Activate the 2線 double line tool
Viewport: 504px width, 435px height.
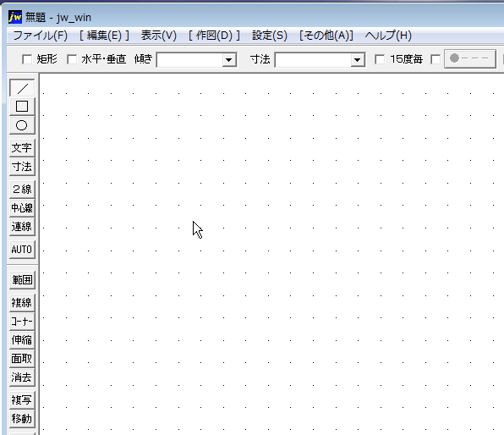point(22,190)
